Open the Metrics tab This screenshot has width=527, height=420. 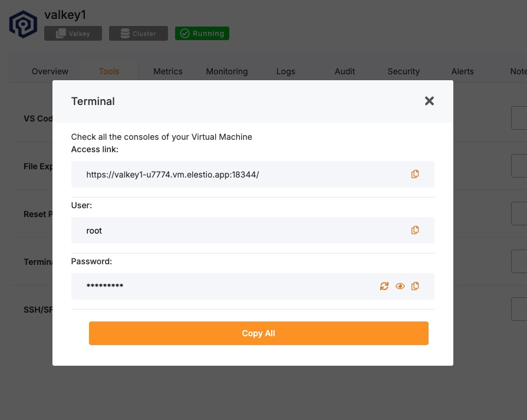(x=168, y=71)
